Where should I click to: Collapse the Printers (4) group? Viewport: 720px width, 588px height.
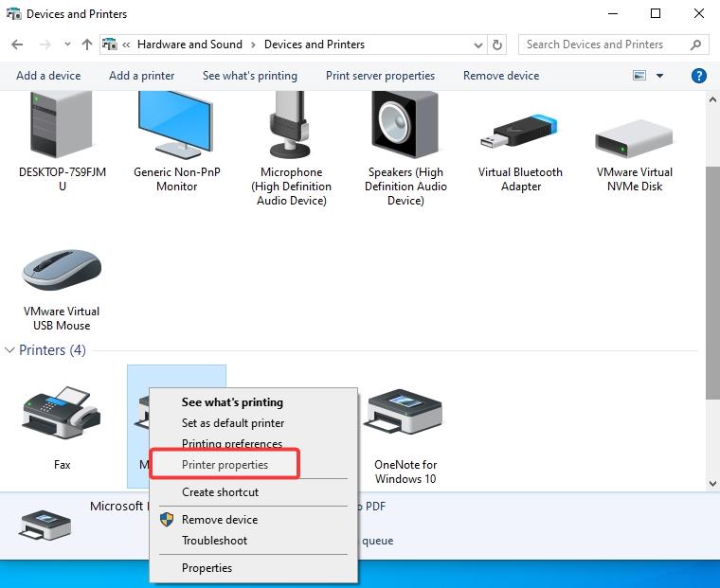coord(9,350)
